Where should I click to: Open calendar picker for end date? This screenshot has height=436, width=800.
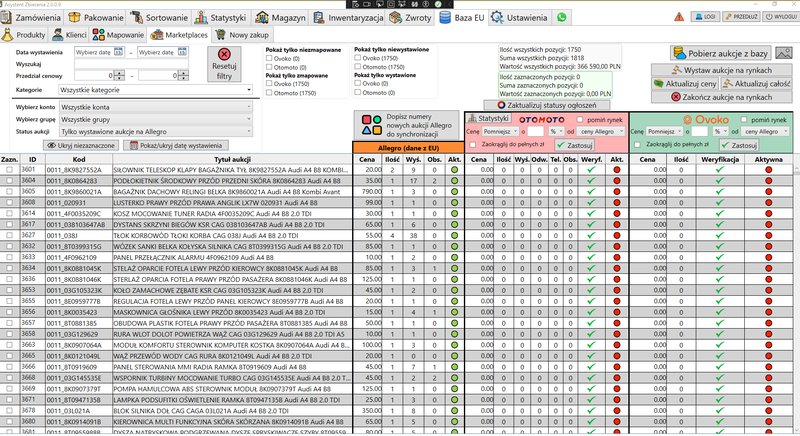[x=182, y=52]
